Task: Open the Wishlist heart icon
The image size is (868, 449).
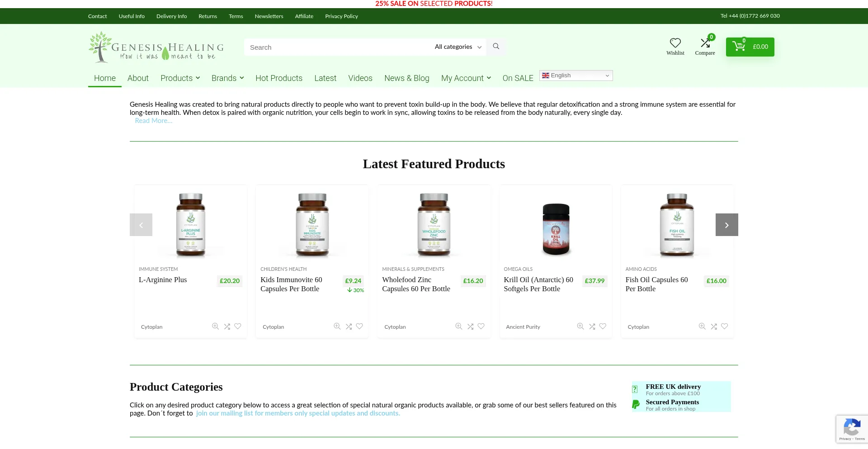Action: (x=675, y=43)
